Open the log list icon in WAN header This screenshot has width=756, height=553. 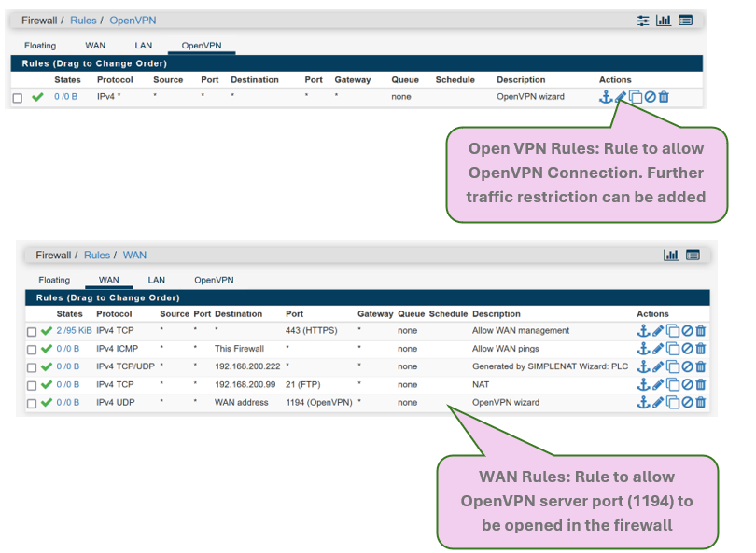click(693, 255)
